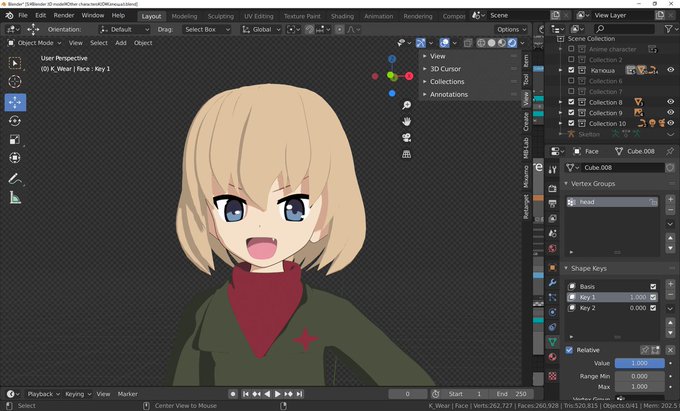Image resolution: width=680 pixels, height=411 pixels.
Task: Play the animation forward
Action: (278, 394)
